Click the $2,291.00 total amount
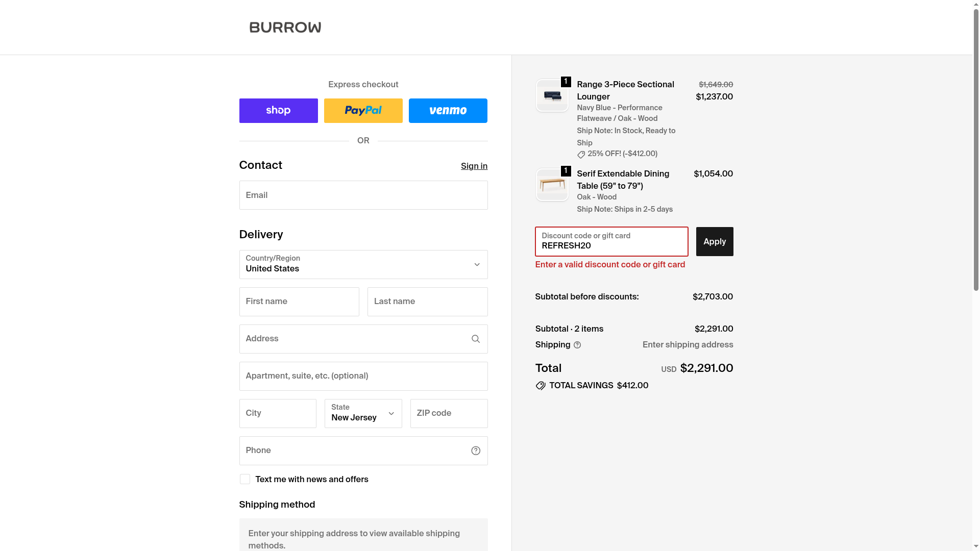980x551 pixels. tap(707, 368)
